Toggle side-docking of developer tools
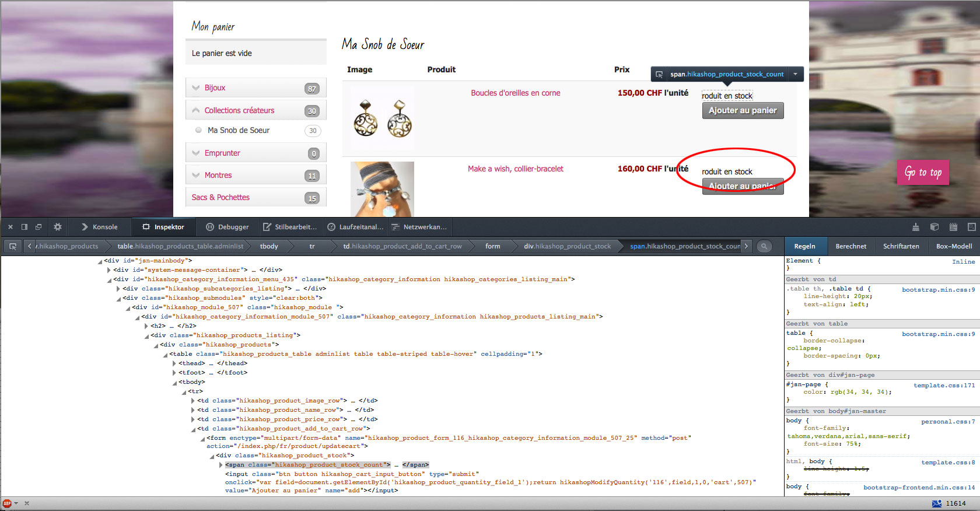The width and height of the screenshot is (980, 511). [x=24, y=227]
